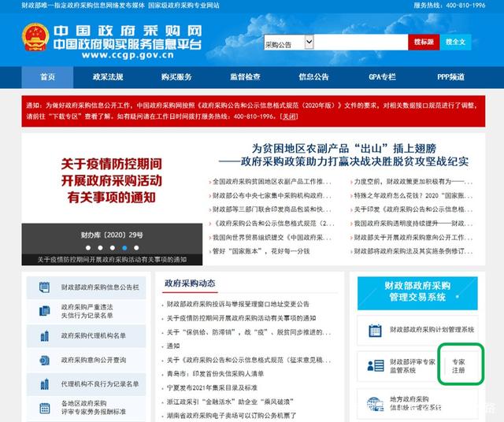Click the 财政部政府采购计划管理系统 calendar icon
Screen dimensions: 504x422
(x=375, y=331)
